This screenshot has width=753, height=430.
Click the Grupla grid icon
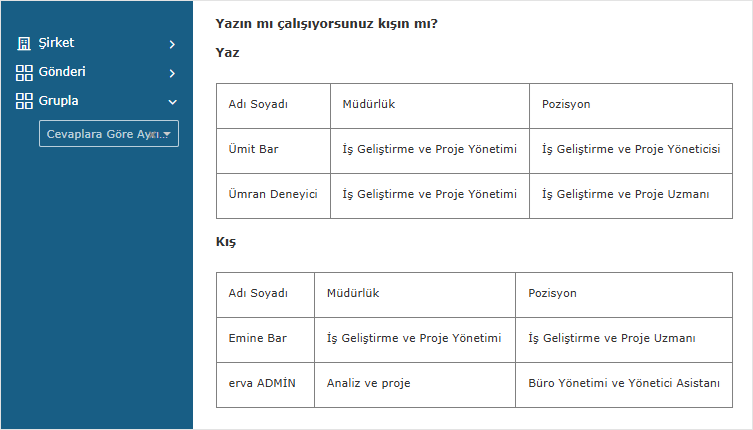25,101
